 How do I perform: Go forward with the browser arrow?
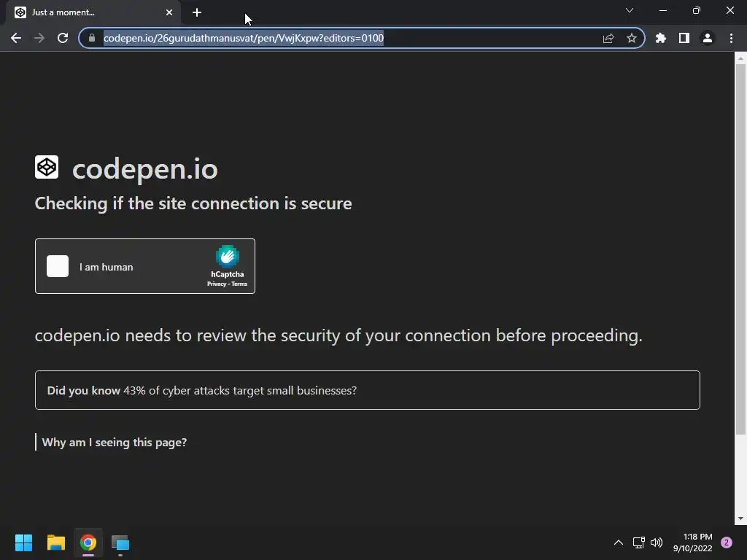(39, 38)
